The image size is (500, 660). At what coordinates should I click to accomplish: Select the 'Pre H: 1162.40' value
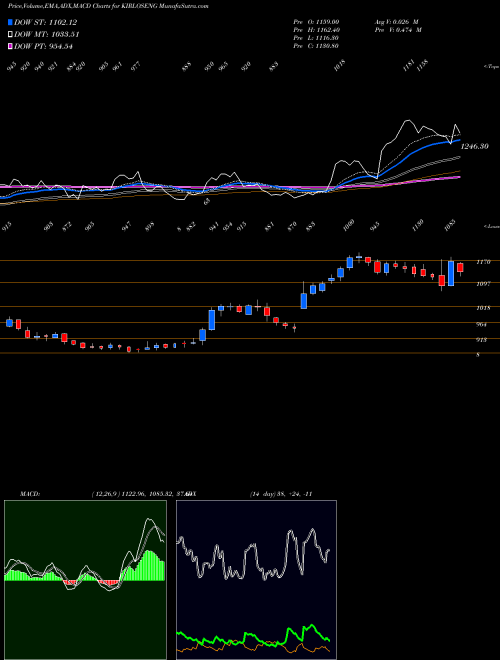click(x=316, y=30)
